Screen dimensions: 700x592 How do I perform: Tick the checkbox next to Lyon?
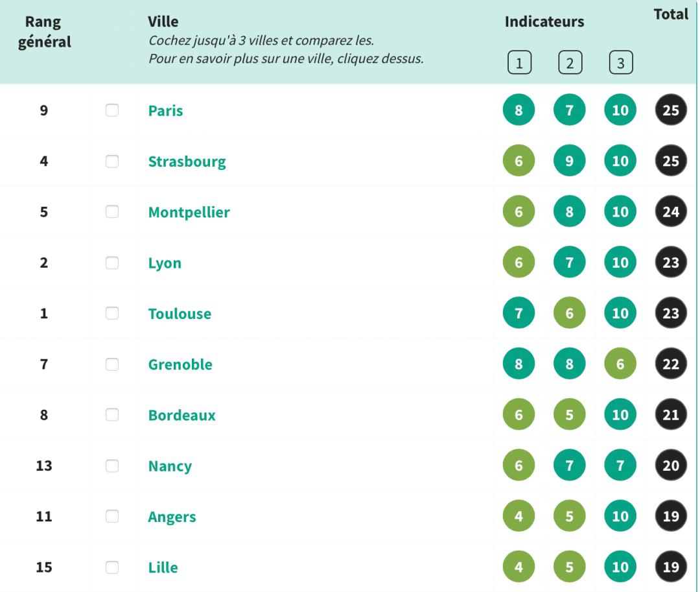112,263
